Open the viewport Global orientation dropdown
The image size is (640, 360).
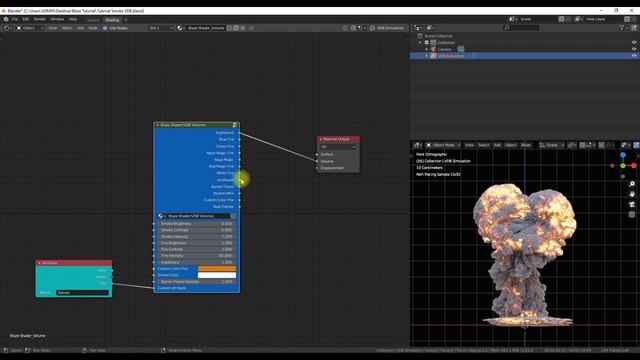[x=551, y=145]
